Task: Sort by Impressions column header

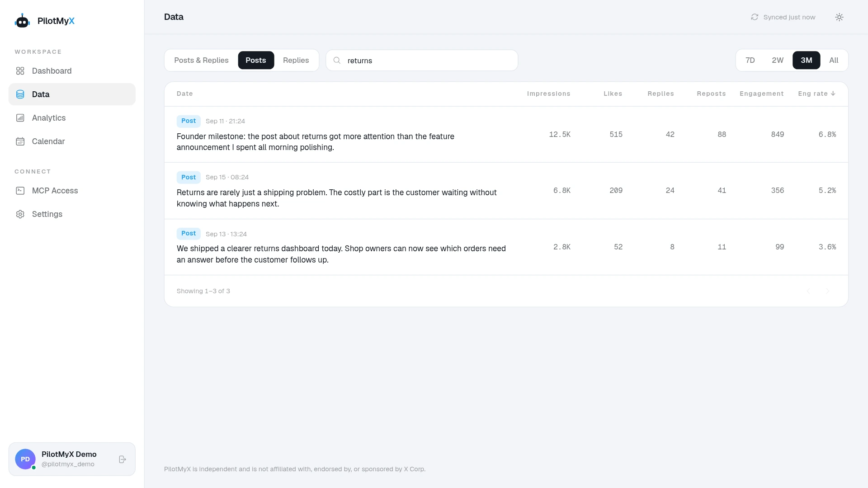Action: click(x=548, y=94)
